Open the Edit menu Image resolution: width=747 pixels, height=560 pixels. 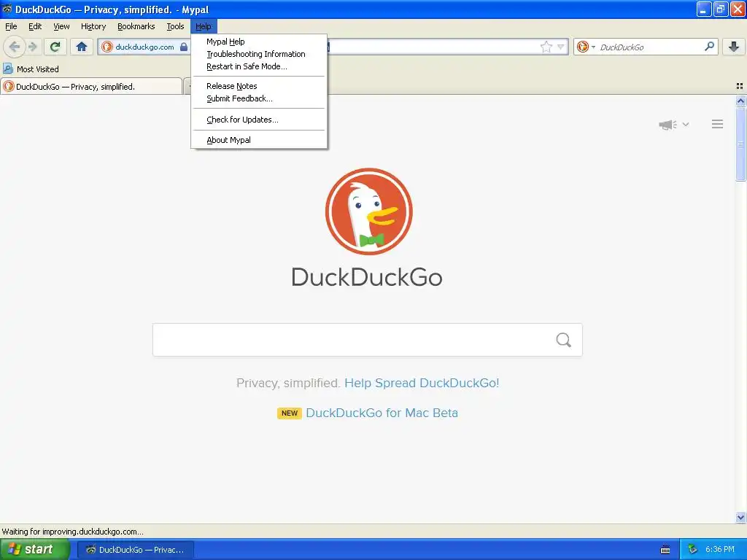pyautogui.click(x=35, y=26)
